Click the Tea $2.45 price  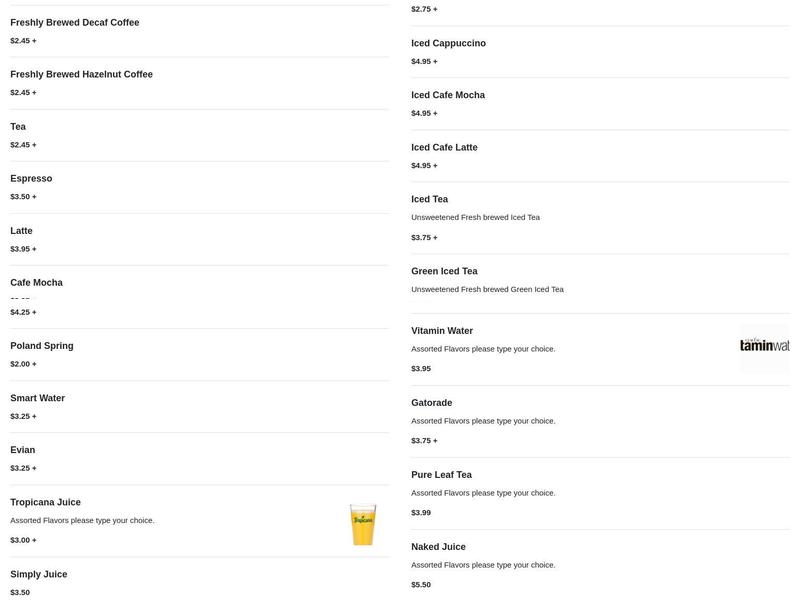(23, 145)
